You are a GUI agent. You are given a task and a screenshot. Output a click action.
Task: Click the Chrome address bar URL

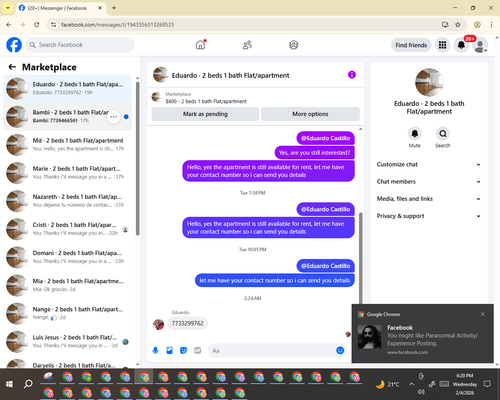117,25
